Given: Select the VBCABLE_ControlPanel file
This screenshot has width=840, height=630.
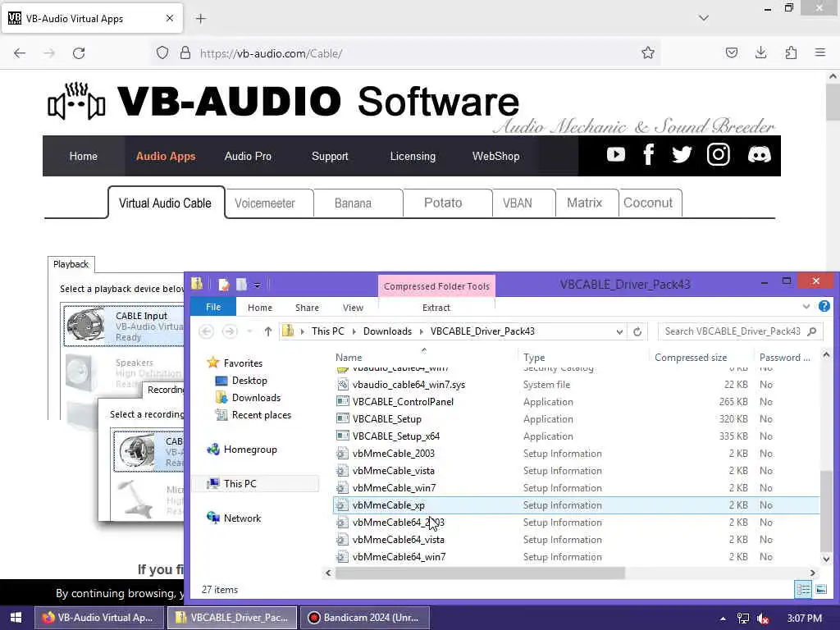Looking at the screenshot, I should 403,402.
